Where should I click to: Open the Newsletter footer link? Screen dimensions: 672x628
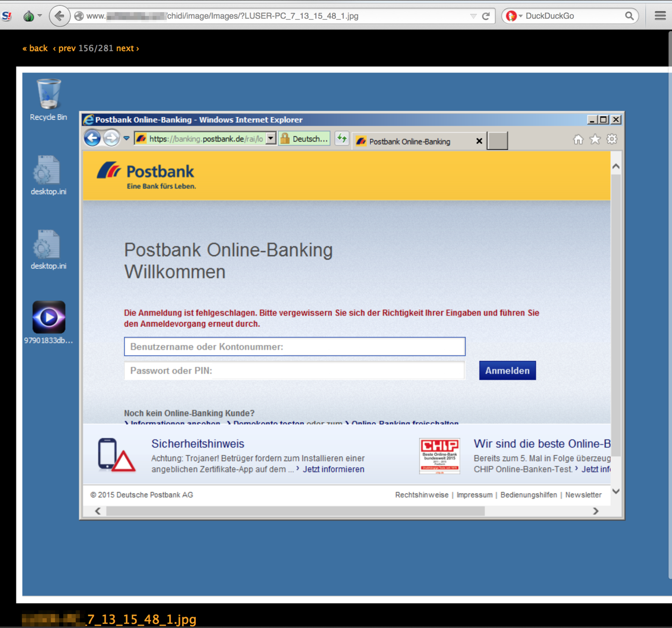[x=583, y=495]
